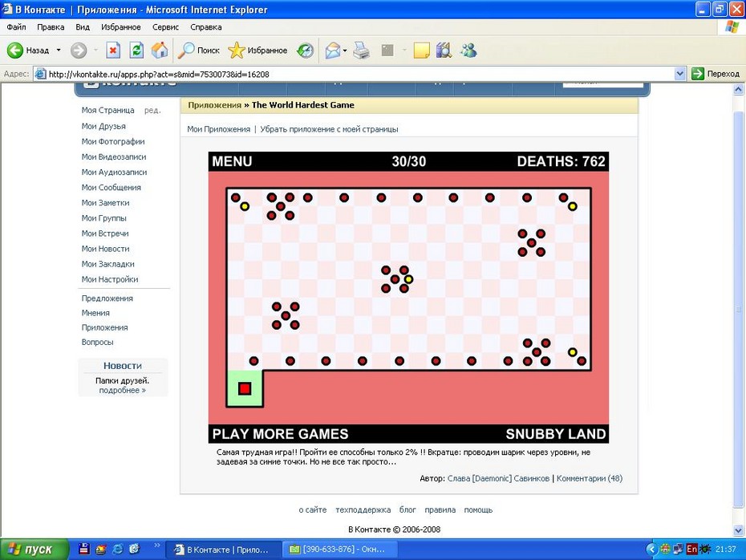Click the yellow coin in center cluster
The height and width of the screenshot is (560, 746).
tap(408, 279)
